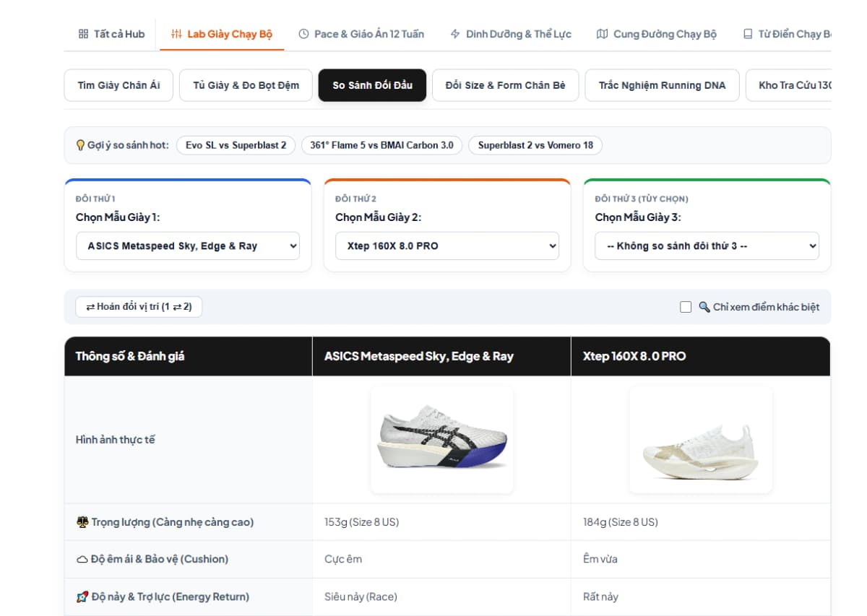
Task: Click the Hình ảnh thực tế row label
Action: pyautogui.click(x=115, y=440)
